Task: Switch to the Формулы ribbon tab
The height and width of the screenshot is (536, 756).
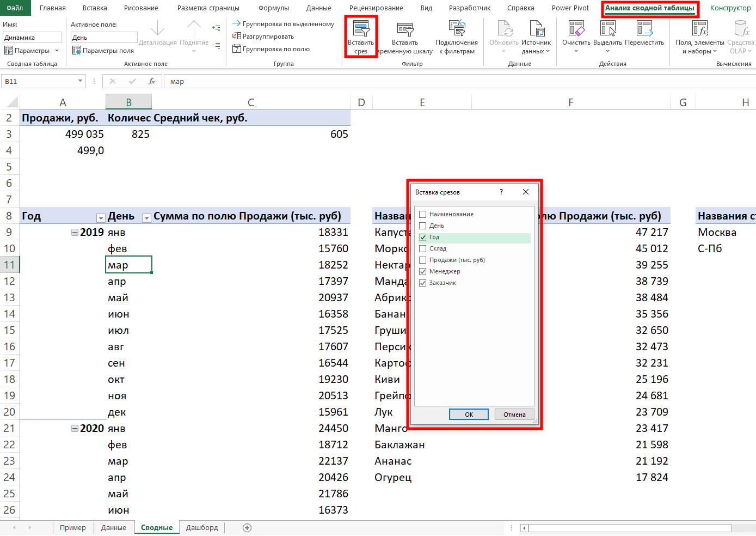Action: [274, 8]
